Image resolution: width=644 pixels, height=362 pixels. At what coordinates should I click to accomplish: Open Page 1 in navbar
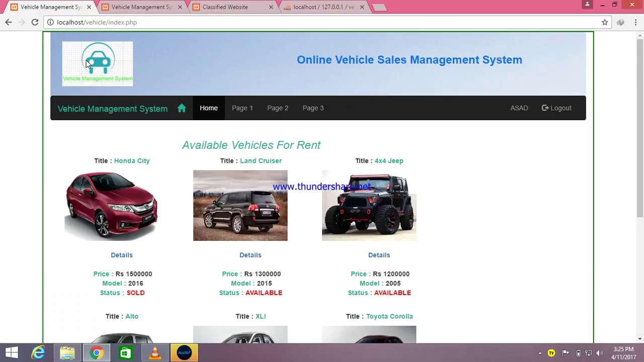click(243, 108)
